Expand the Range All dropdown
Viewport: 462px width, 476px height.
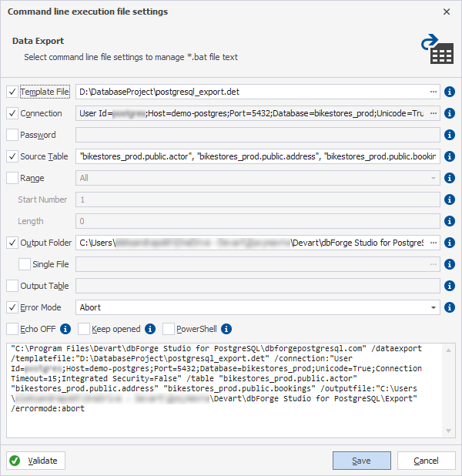[x=434, y=178]
